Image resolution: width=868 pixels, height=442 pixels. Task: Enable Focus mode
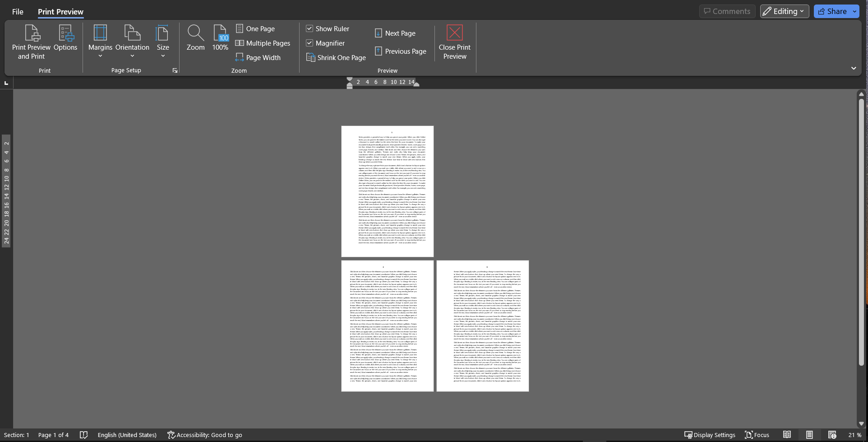click(x=757, y=435)
